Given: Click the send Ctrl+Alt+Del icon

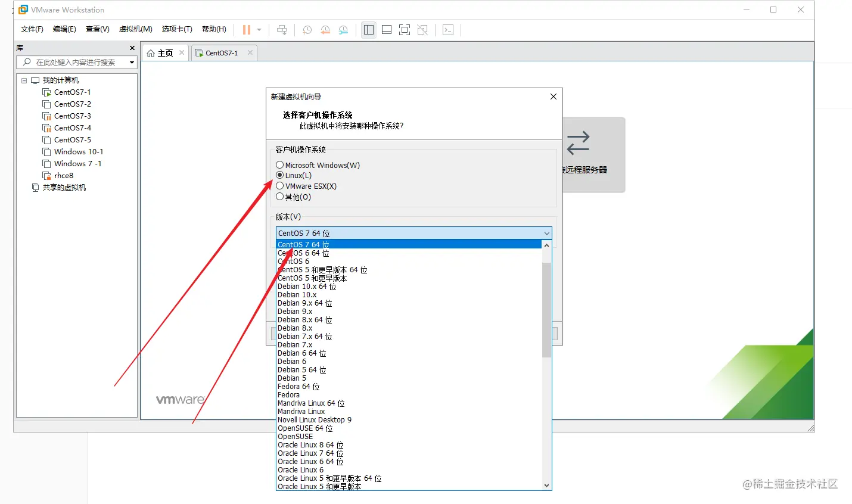Looking at the screenshot, I should (282, 30).
